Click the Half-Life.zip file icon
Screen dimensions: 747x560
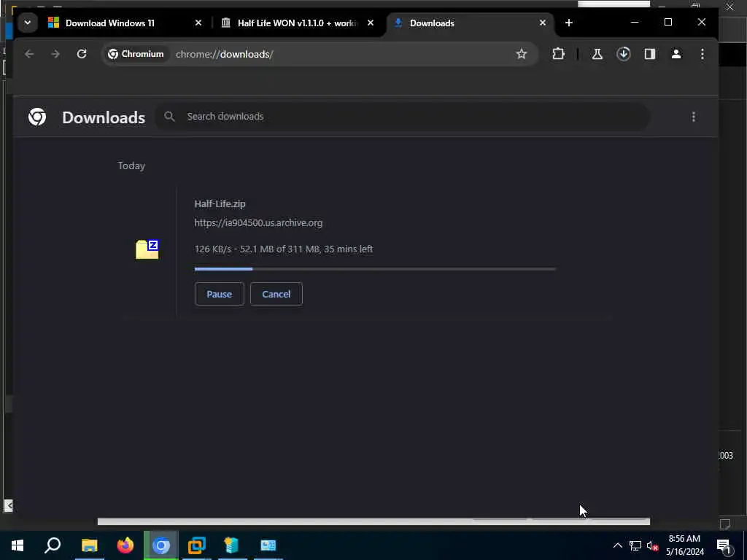pos(147,249)
